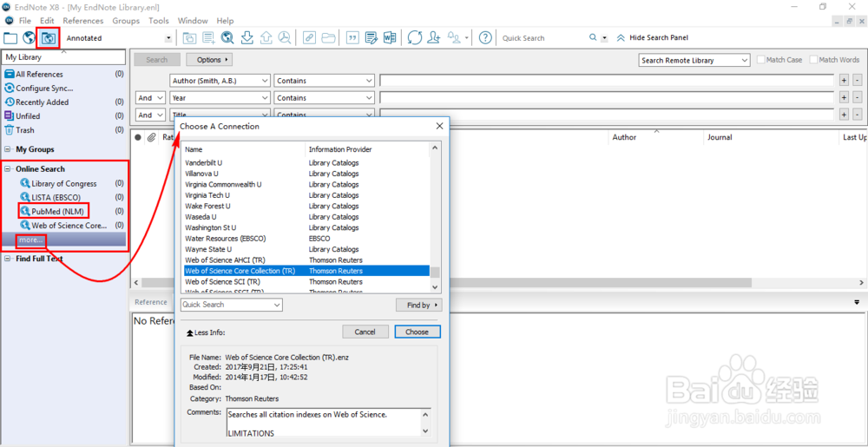Collapse Online Search section
The height and width of the screenshot is (447, 868).
coord(8,169)
